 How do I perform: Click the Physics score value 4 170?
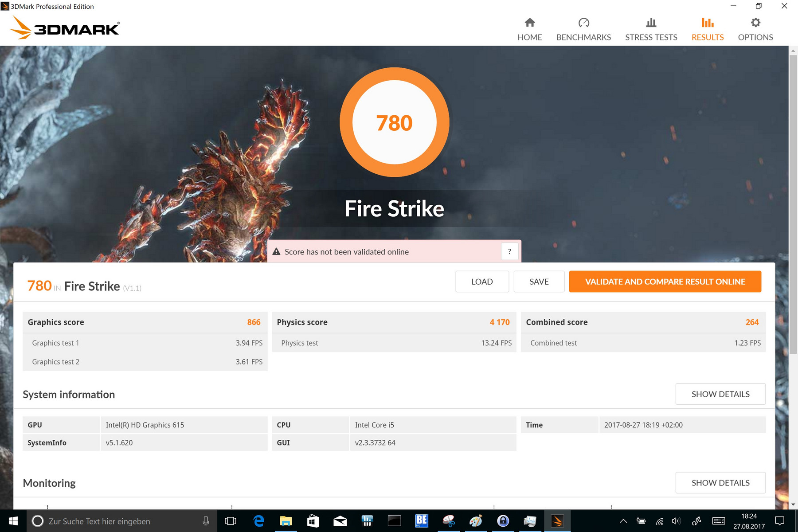[500, 322]
